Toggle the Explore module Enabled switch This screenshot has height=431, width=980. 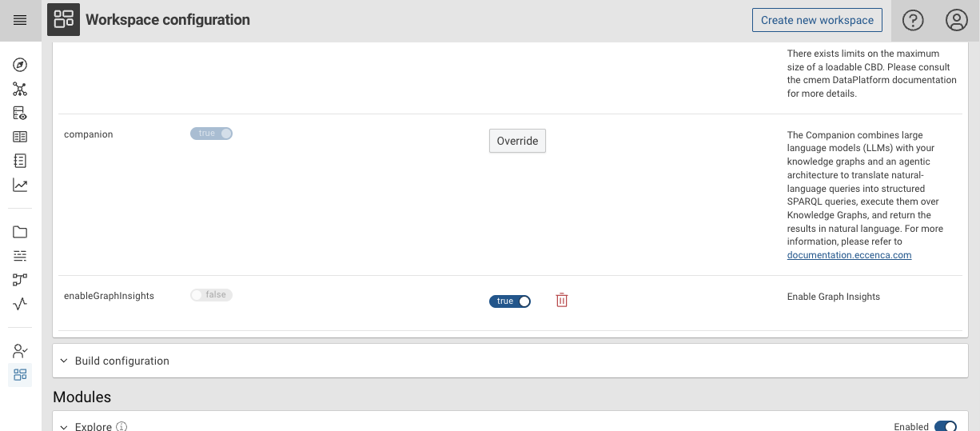(x=945, y=426)
